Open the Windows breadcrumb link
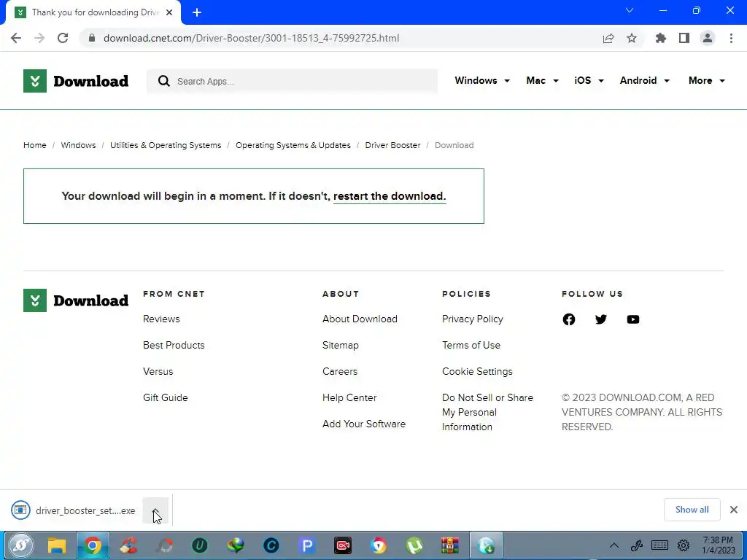This screenshot has height=560, width=747. [x=78, y=145]
